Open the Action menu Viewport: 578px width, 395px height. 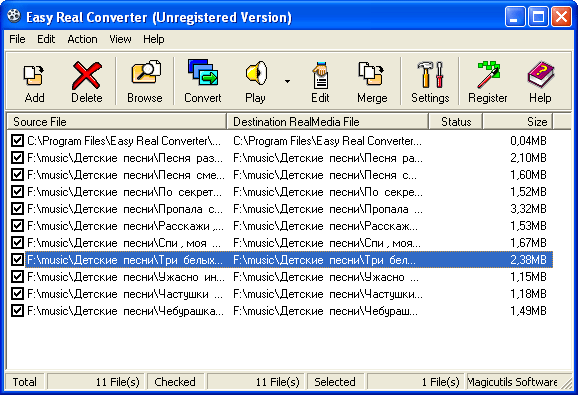pos(82,39)
